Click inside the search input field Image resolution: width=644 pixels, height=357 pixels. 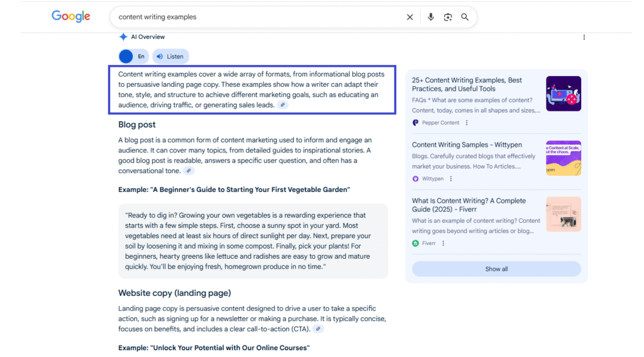point(252,18)
